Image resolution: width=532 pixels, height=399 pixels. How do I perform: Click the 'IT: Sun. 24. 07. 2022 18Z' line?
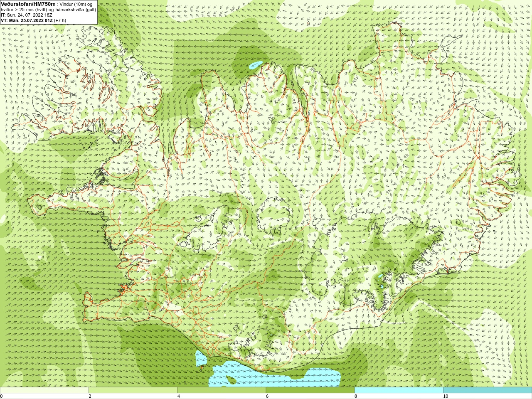[27, 15]
